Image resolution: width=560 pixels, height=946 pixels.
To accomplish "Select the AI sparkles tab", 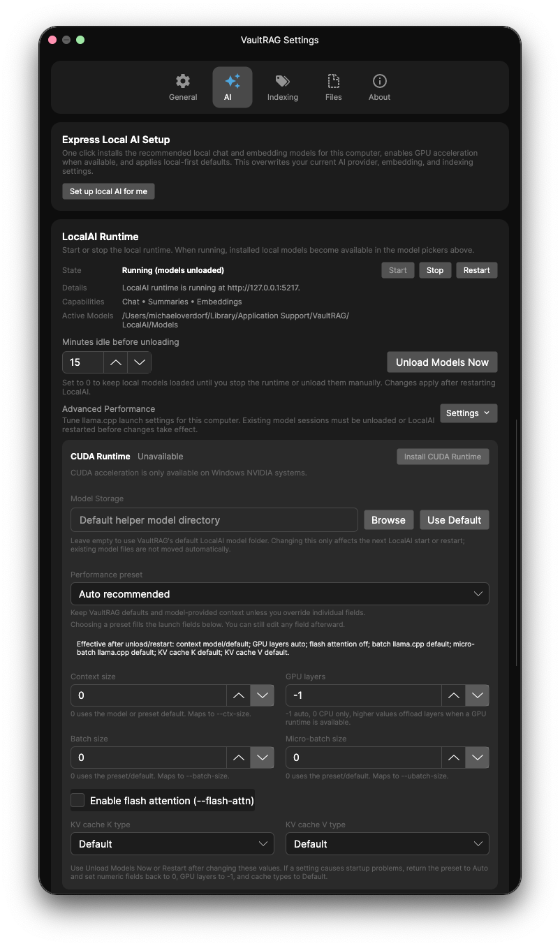I will click(x=232, y=87).
